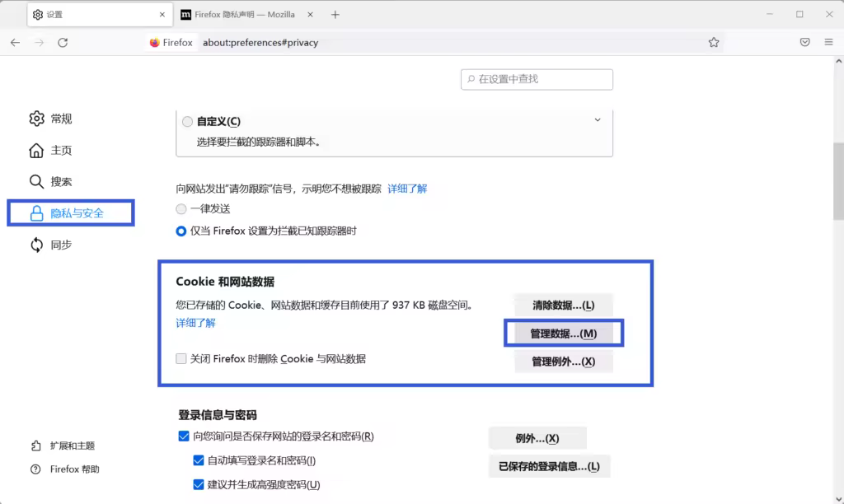Expand the 自定义 section chevron
The height and width of the screenshot is (504, 844).
598,120
